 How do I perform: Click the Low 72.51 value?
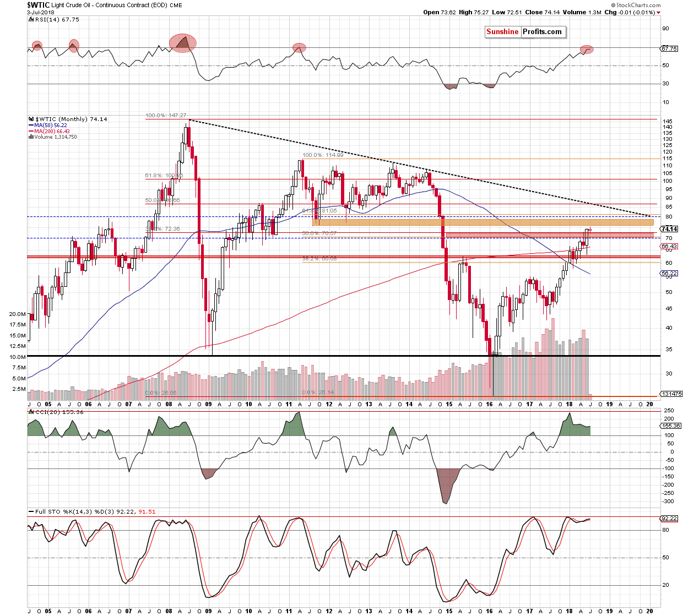click(x=507, y=12)
